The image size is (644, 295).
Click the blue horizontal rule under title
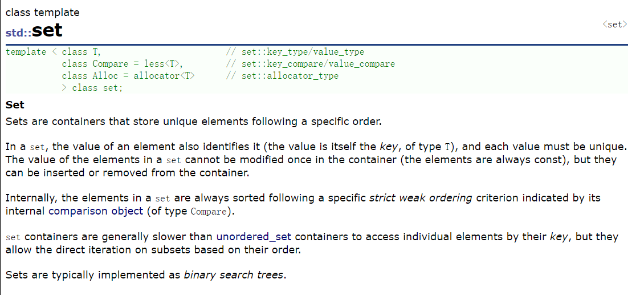click(316, 45)
